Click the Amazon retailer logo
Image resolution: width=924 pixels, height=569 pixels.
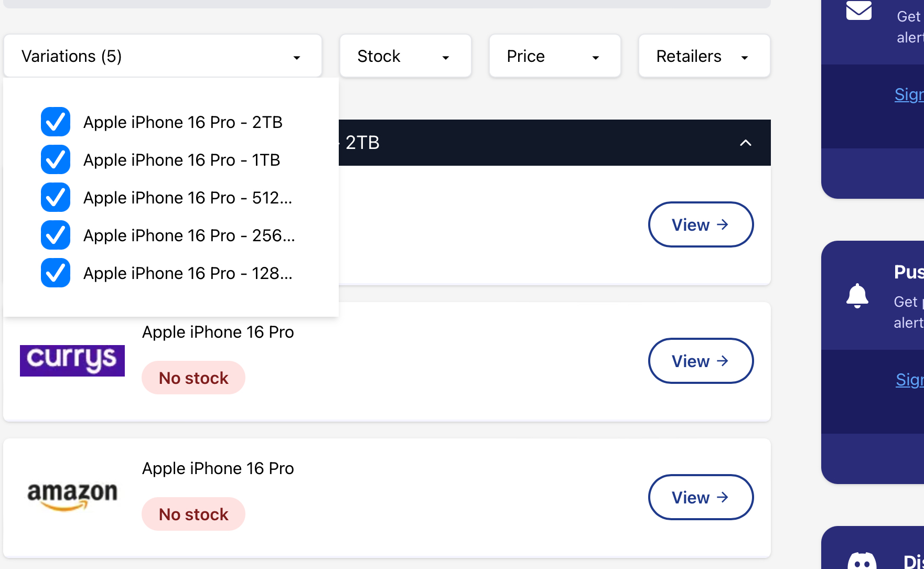pos(72,496)
